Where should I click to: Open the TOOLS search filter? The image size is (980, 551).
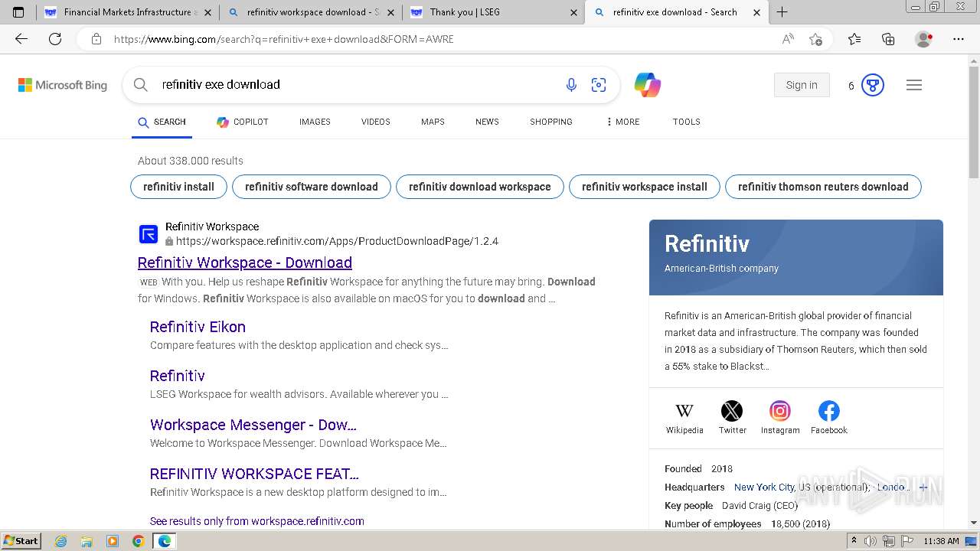687,122
